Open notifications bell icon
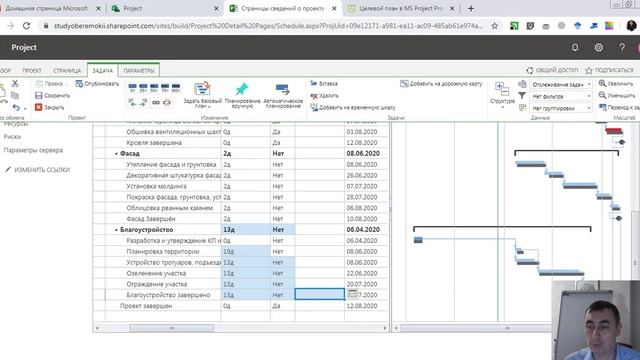The height and width of the screenshot is (360, 640). (x=575, y=47)
